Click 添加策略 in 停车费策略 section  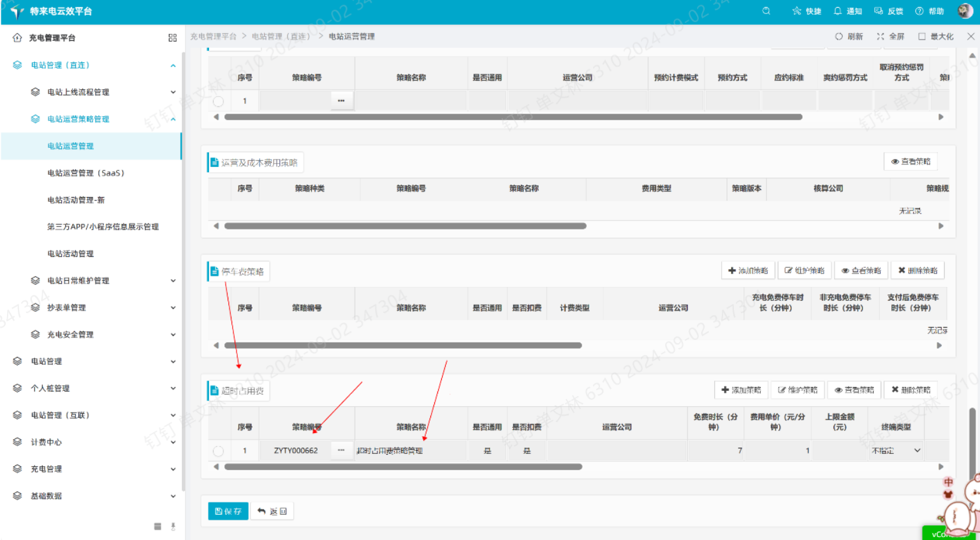point(748,270)
